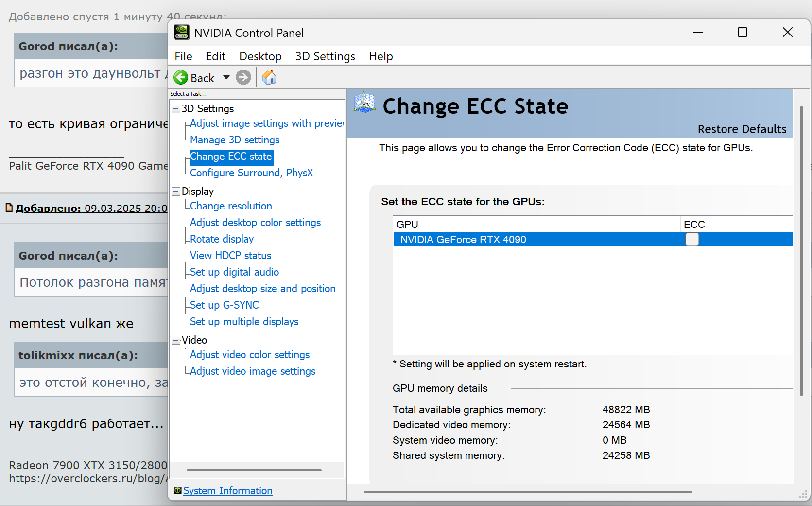Select Adjust video color settings

point(250,355)
